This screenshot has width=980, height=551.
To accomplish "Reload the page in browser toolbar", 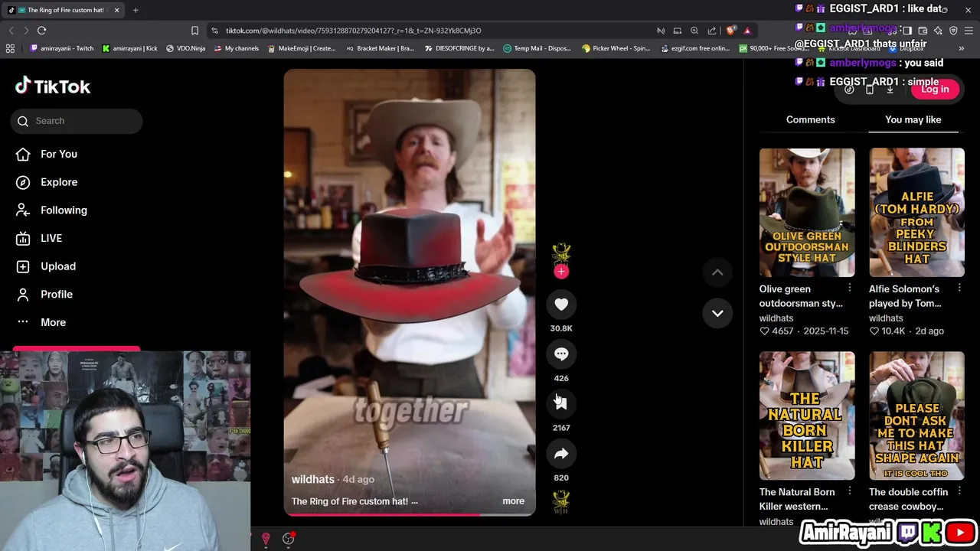I will [x=41, y=31].
